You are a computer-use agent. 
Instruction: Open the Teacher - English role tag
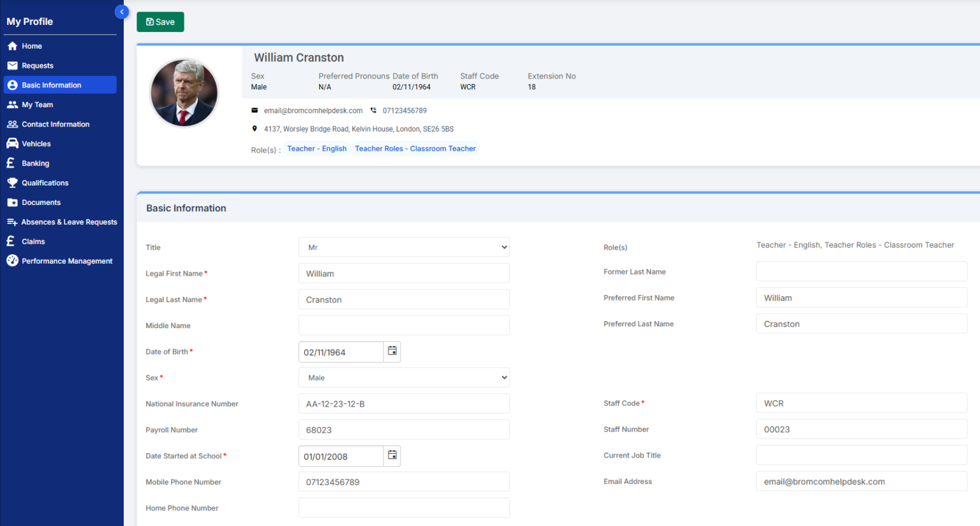click(316, 148)
